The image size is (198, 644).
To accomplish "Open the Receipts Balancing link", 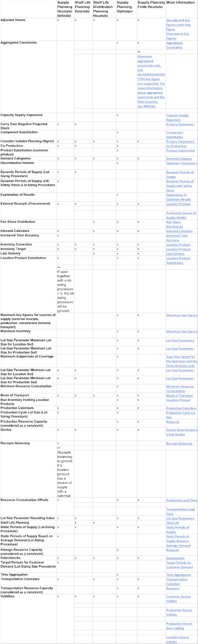I will point(179,444).
